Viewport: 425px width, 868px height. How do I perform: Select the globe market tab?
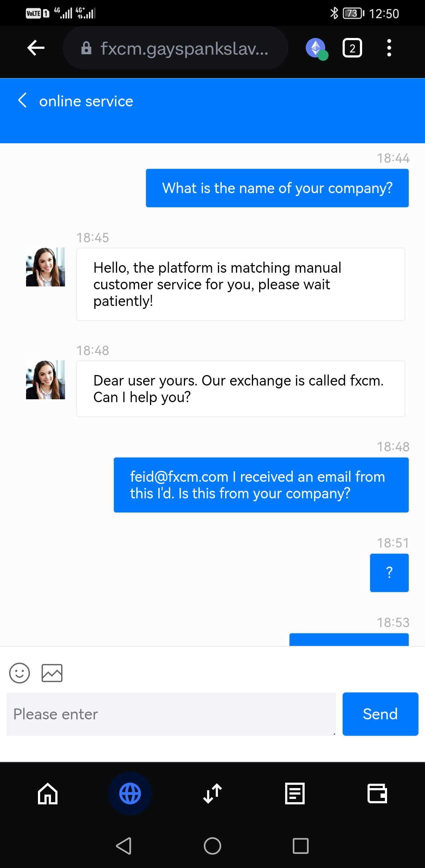pos(130,793)
